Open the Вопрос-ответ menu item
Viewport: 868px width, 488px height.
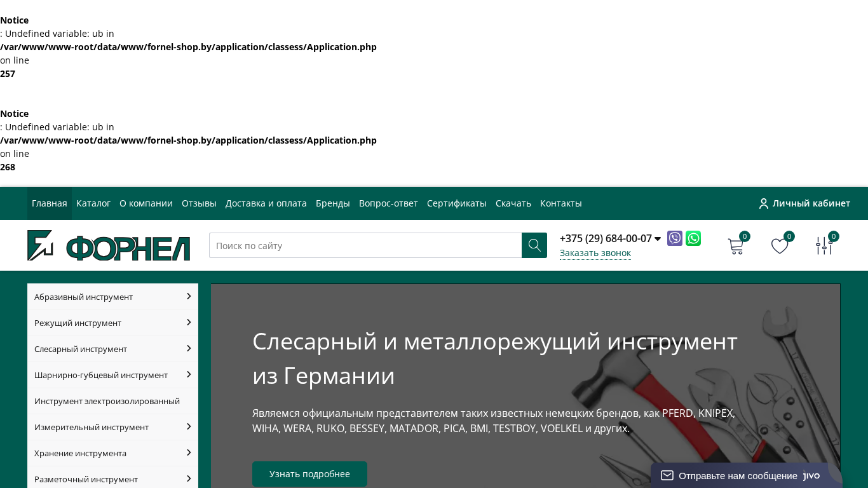tap(388, 203)
